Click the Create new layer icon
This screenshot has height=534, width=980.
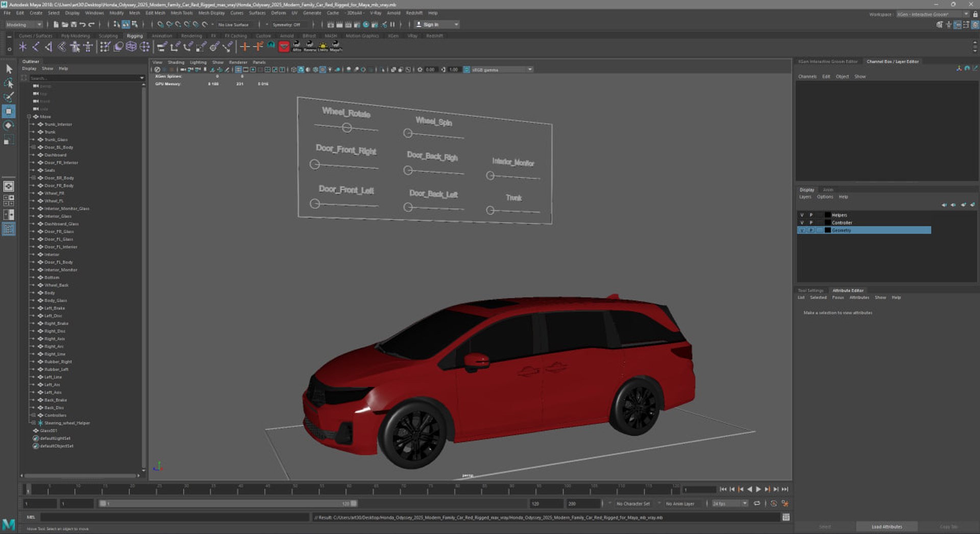tap(963, 205)
